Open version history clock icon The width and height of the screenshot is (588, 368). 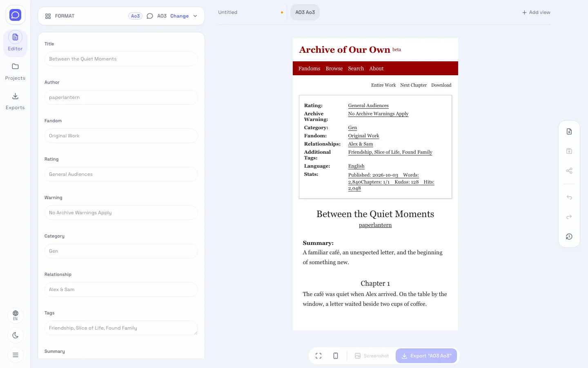coord(569,237)
